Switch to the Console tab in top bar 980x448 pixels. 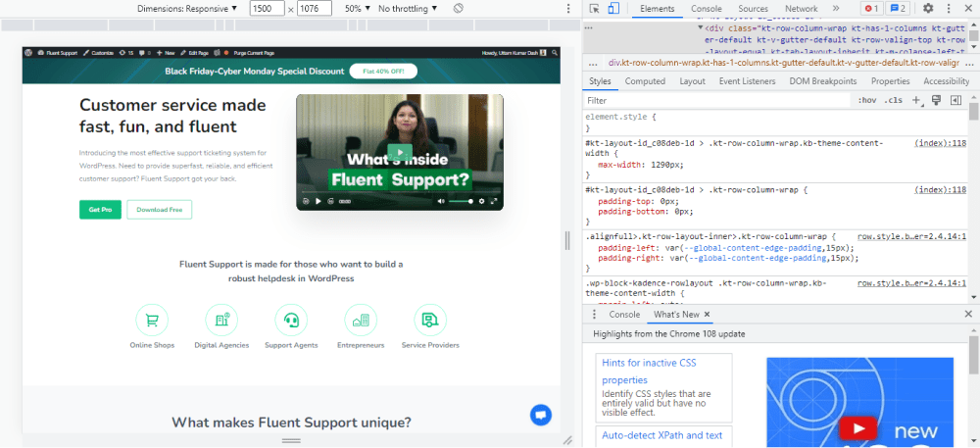click(x=707, y=9)
